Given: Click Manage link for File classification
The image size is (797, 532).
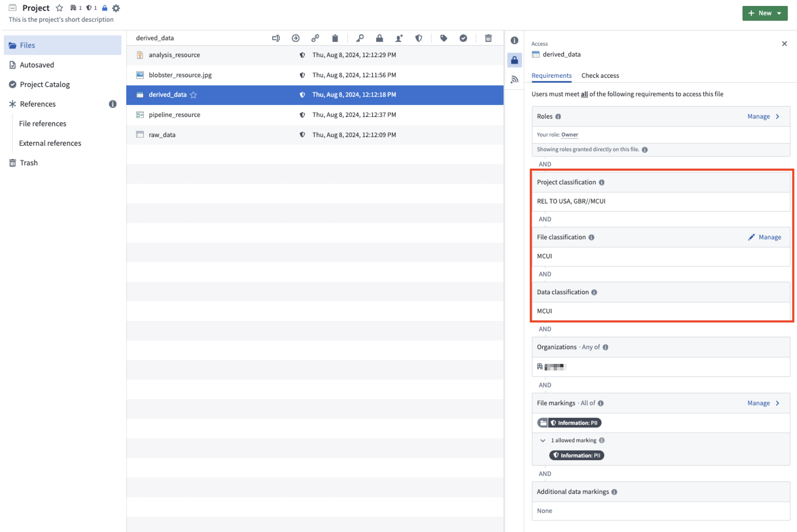Looking at the screenshot, I should pyautogui.click(x=764, y=237).
